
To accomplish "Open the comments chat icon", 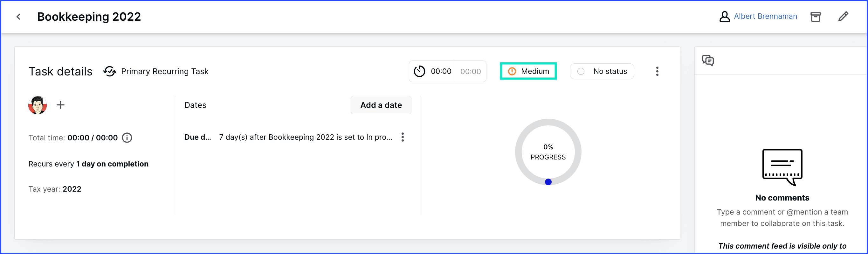I will (x=708, y=60).
